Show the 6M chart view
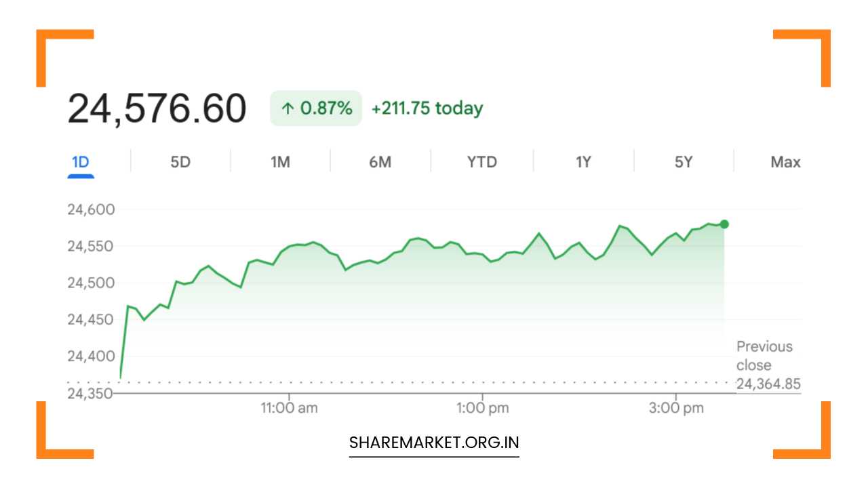The width and height of the screenshot is (868, 488). coord(380,162)
